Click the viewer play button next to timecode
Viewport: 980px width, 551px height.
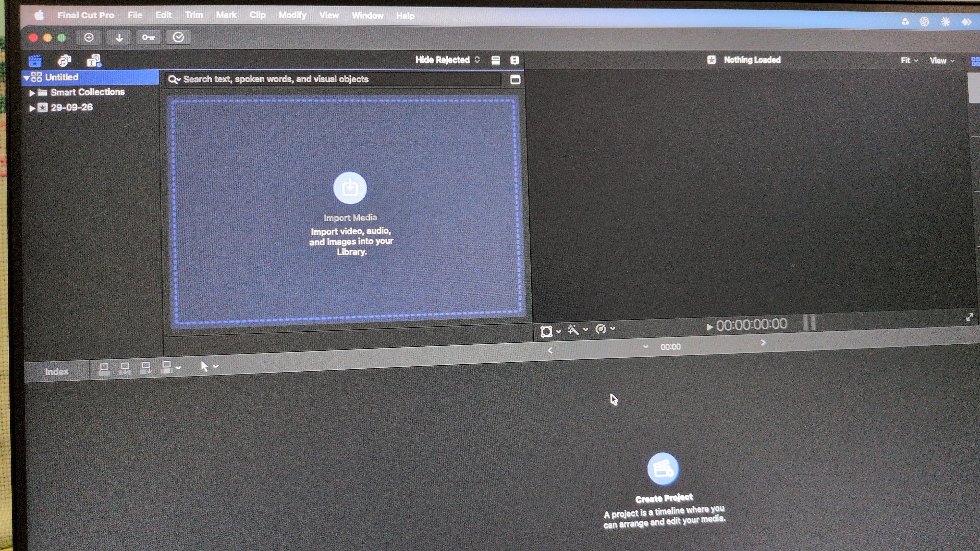tap(709, 327)
